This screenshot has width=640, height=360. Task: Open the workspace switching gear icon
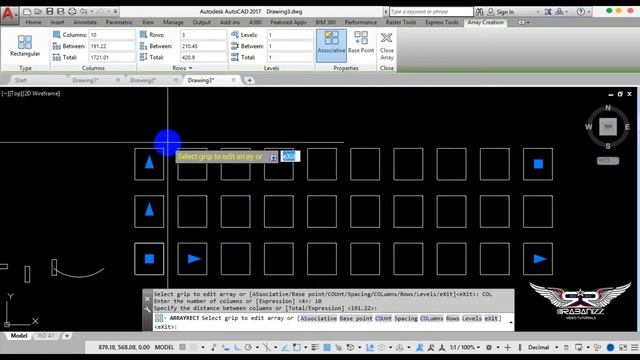click(489, 347)
